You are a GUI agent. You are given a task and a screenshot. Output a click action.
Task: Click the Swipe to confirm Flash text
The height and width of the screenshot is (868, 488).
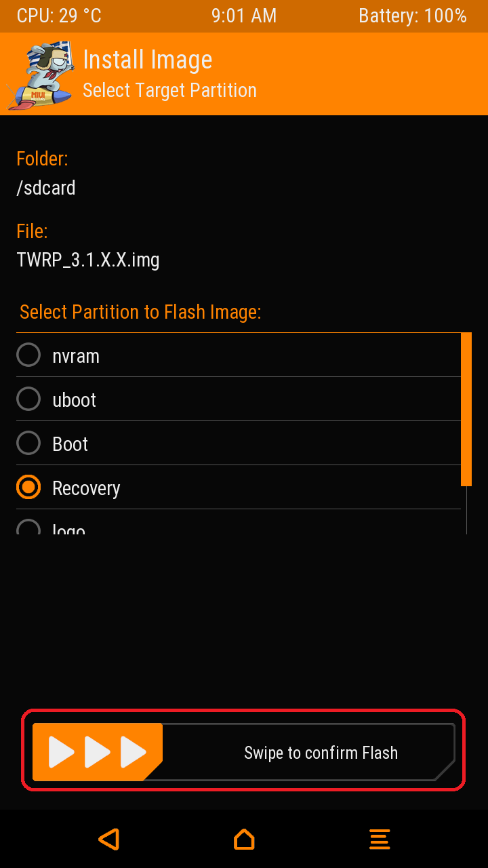321,753
